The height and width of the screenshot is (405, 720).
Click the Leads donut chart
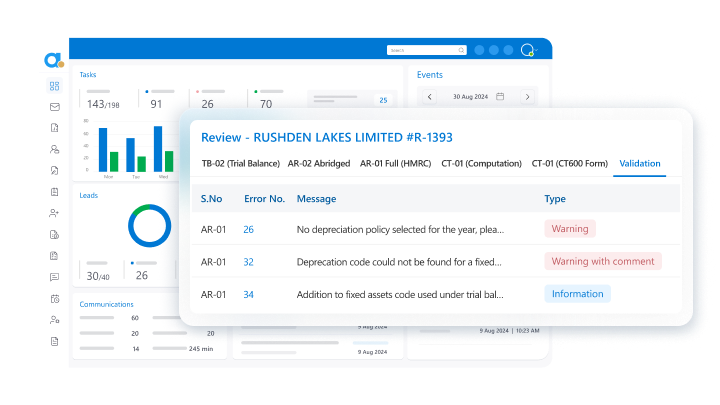(x=150, y=226)
